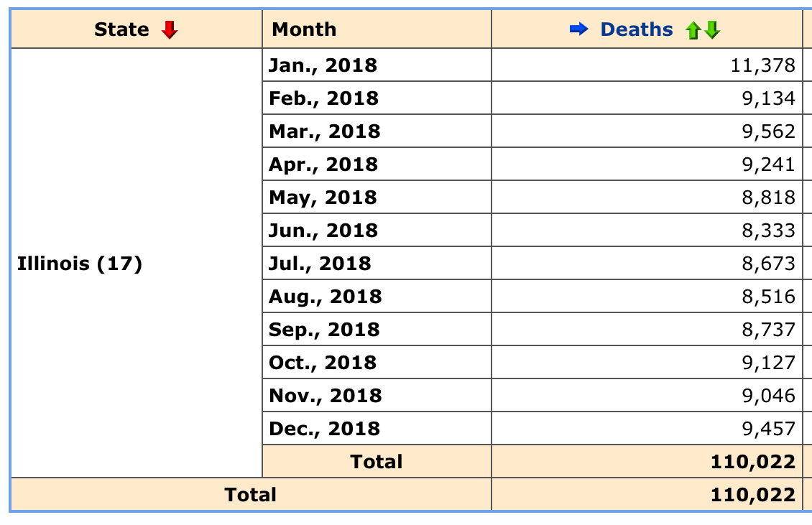Select the deaths value 8,516

point(768,297)
